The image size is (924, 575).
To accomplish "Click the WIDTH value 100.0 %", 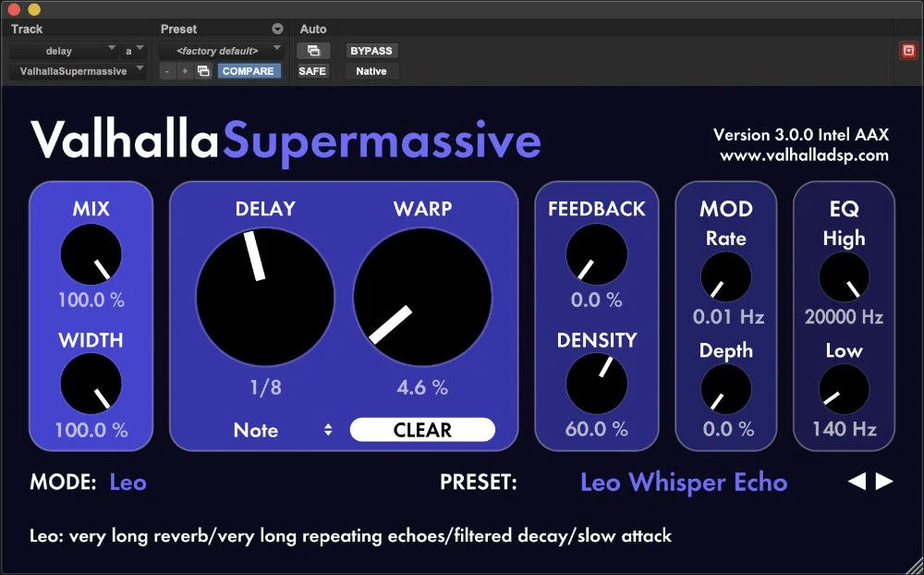I will coord(91,430).
